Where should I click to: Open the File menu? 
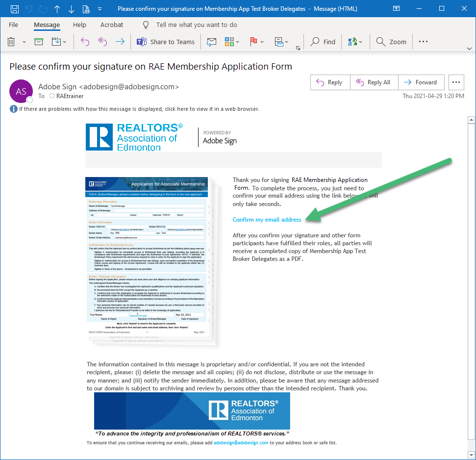[13, 25]
